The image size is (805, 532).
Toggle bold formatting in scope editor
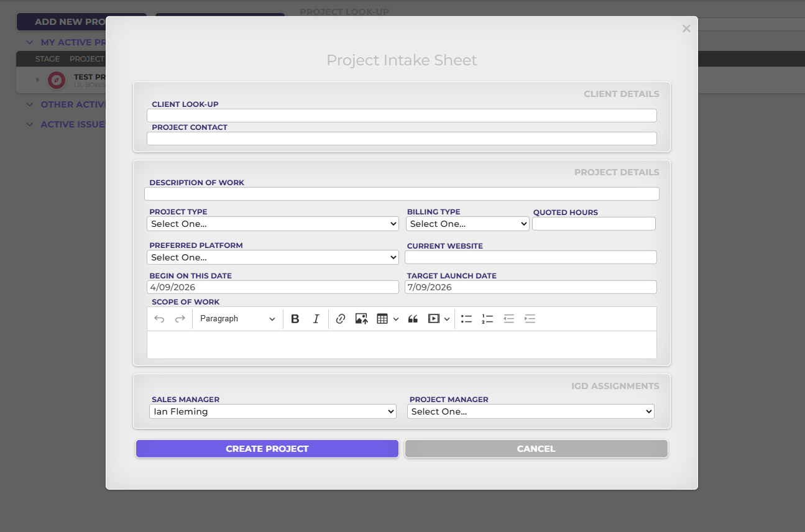pyautogui.click(x=295, y=319)
